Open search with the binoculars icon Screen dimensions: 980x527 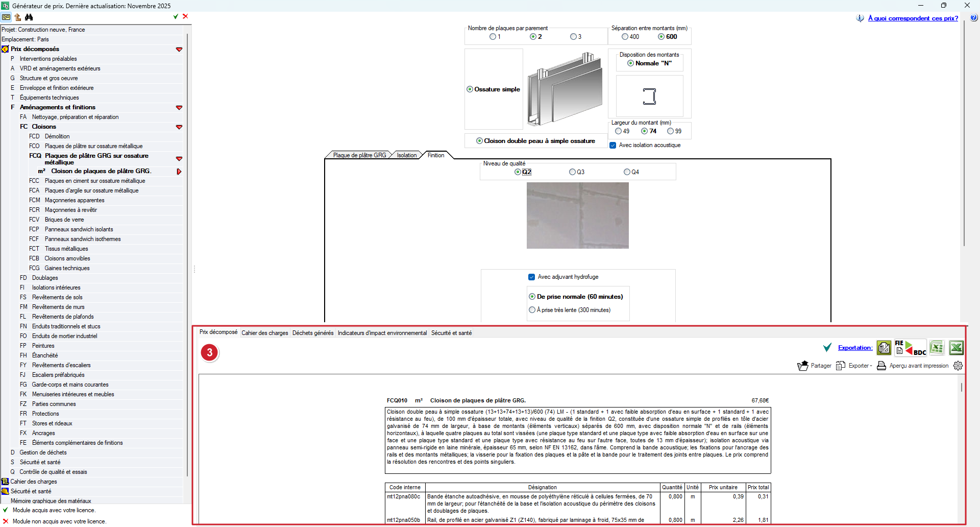29,17
